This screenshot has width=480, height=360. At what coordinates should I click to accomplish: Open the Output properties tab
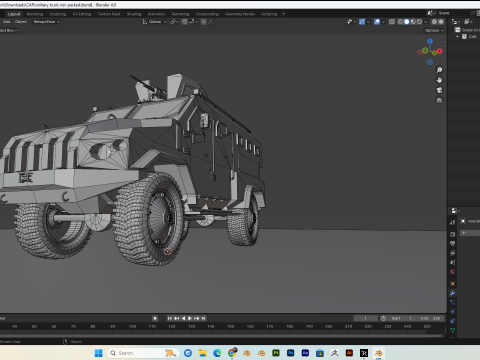452,243
